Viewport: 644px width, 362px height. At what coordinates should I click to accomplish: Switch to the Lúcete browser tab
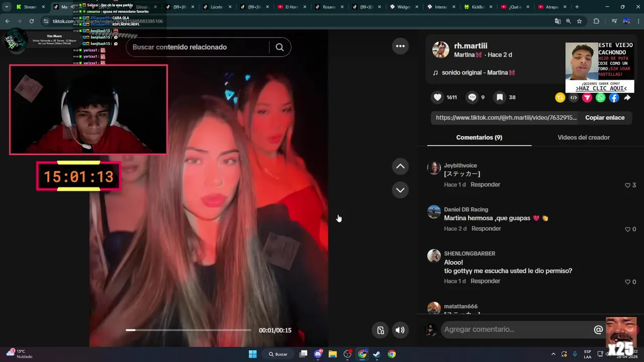click(x=219, y=7)
